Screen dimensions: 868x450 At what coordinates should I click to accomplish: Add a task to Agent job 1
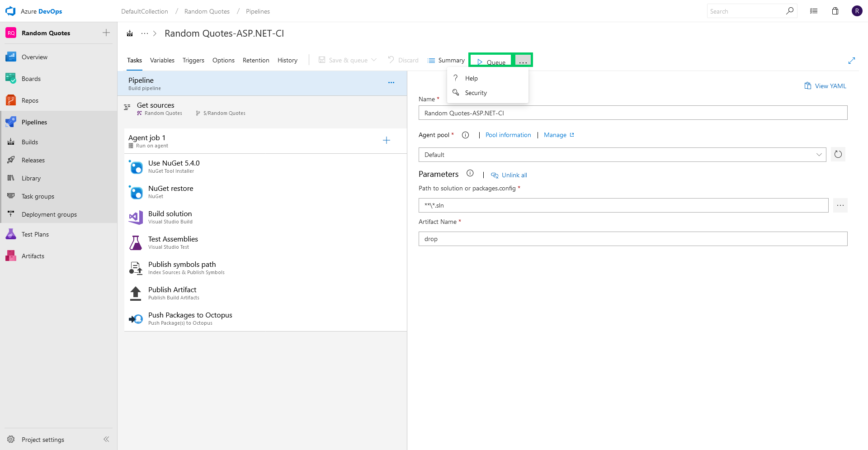(387, 140)
